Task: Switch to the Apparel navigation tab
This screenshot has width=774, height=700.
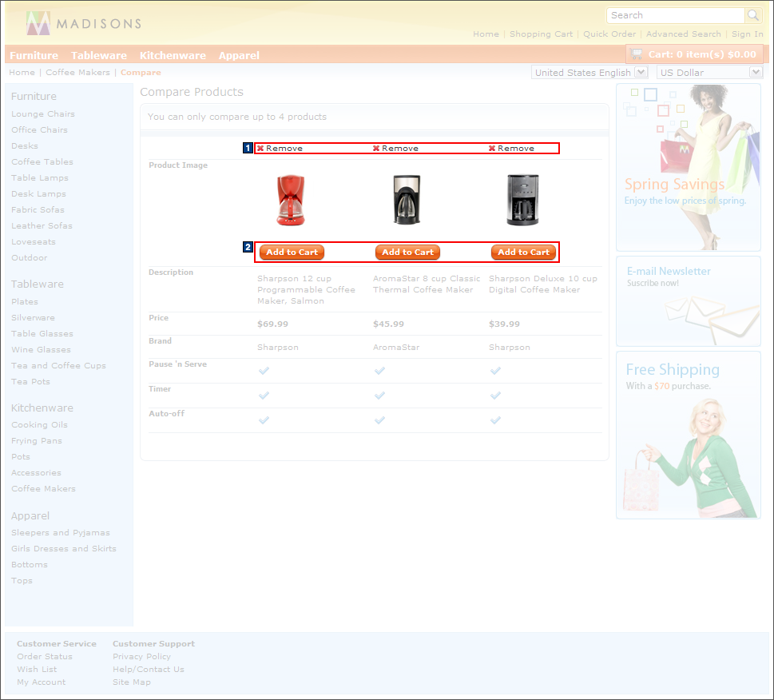Action: click(239, 55)
